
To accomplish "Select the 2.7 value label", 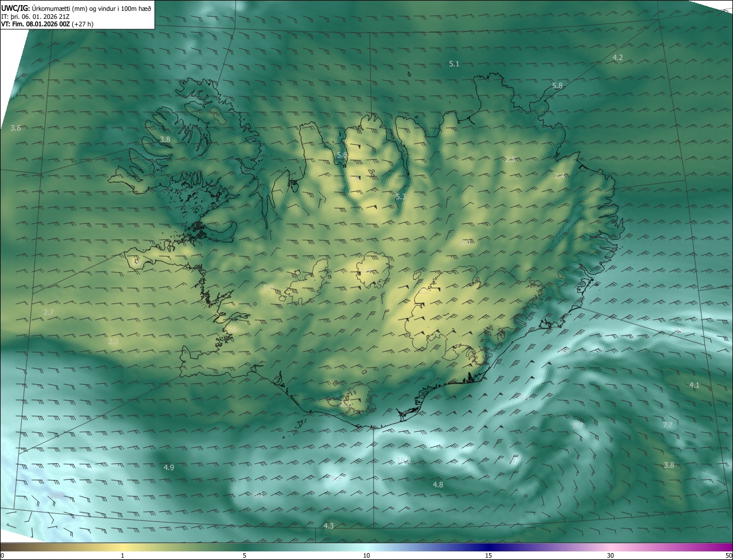I will 49,312.
